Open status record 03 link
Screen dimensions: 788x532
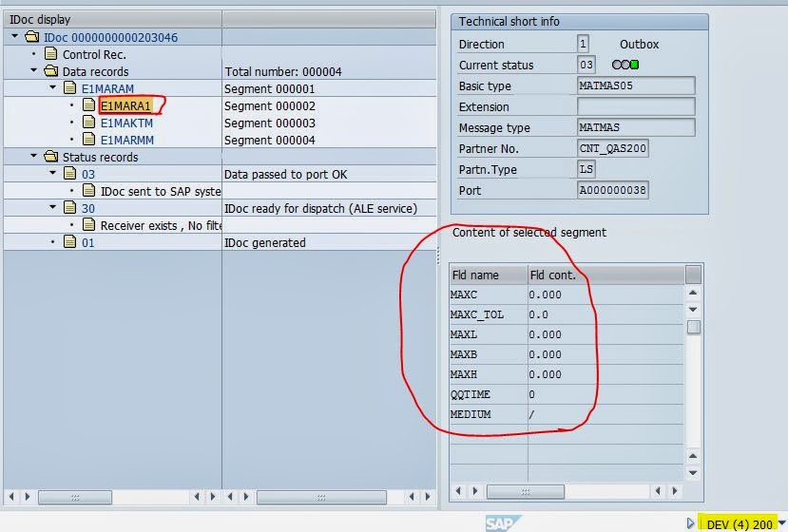(88, 174)
